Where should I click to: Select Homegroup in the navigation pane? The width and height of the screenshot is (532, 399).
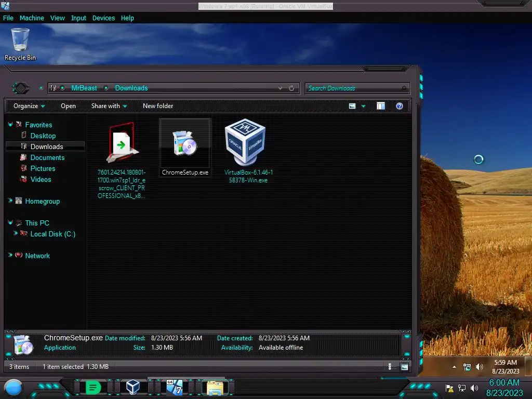[x=42, y=201]
